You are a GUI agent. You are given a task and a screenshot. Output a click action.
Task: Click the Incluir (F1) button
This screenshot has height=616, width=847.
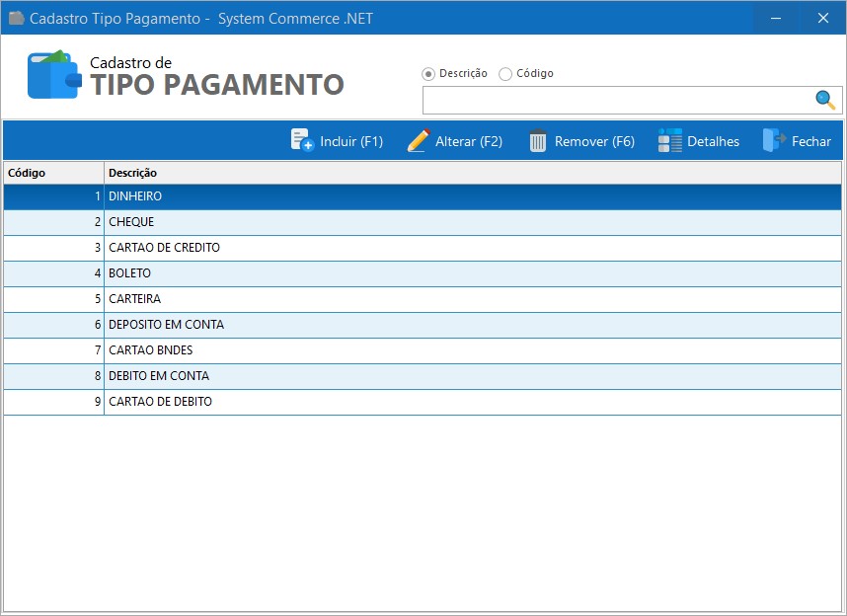[x=339, y=140]
